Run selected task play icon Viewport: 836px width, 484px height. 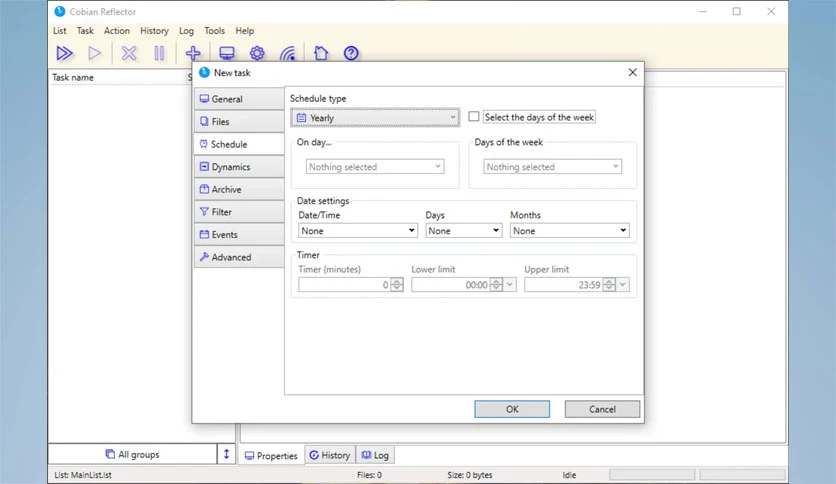coord(95,53)
